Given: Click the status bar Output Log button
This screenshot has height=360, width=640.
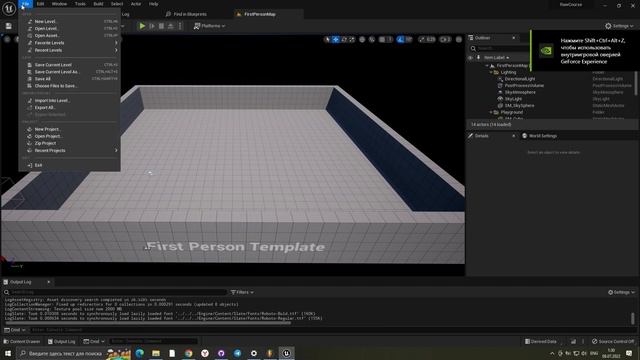Looking at the screenshot, I should coord(62,341).
